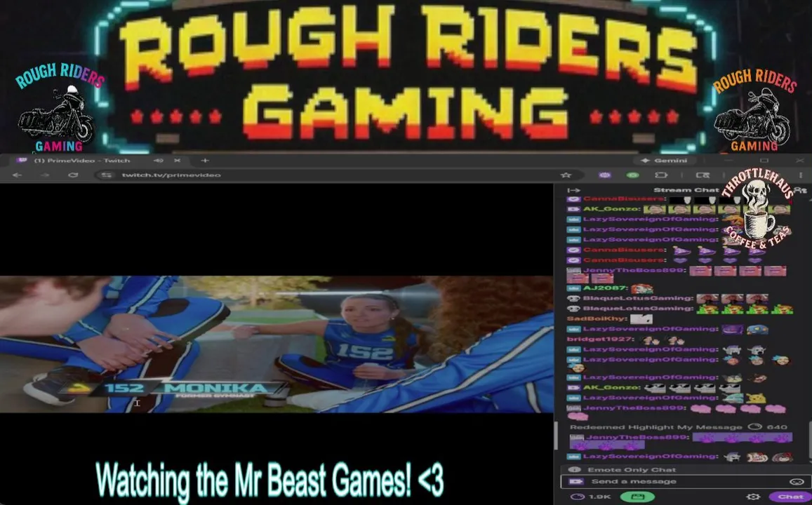The width and height of the screenshot is (812, 505).
Task: Mute the PrimeVideo tab audio icon
Action: [x=158, y=161]
